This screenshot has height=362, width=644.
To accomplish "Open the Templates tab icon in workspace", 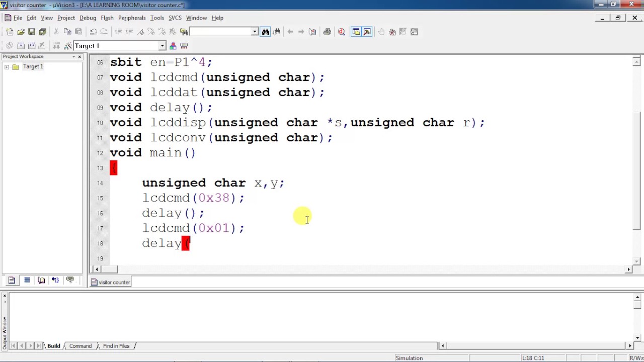I will coord(70,280).
